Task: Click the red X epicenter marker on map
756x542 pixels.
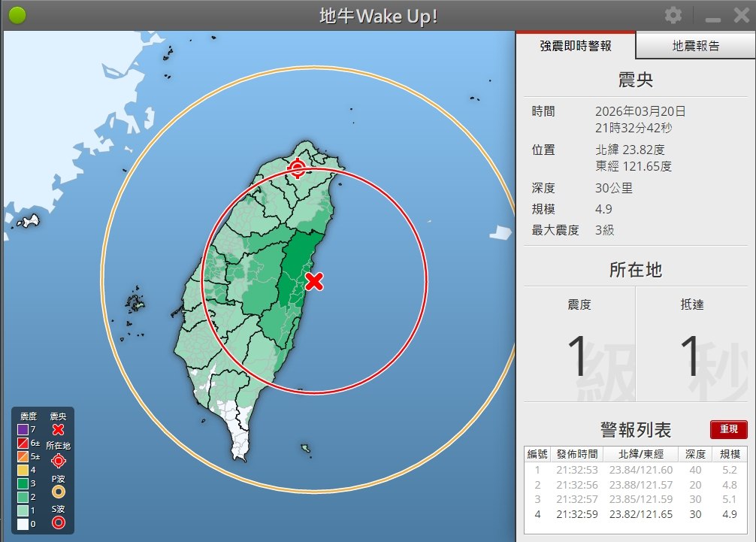Action: click(314, 281)
